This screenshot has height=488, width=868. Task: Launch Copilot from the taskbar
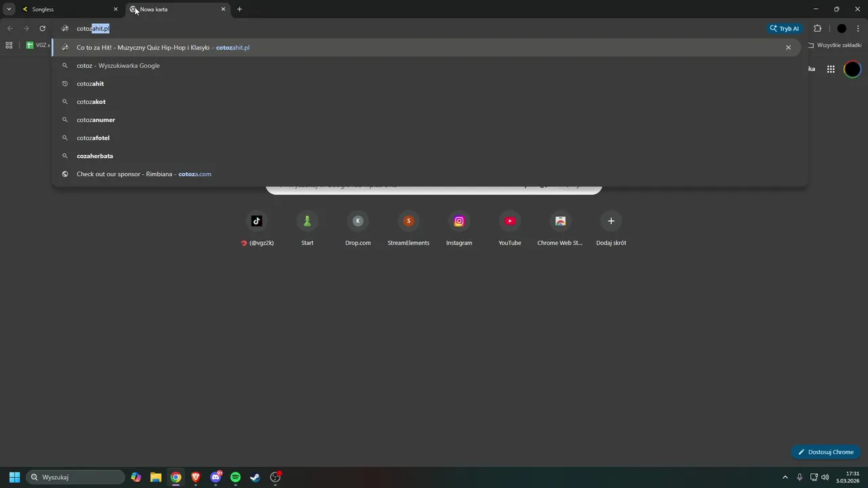136,477
